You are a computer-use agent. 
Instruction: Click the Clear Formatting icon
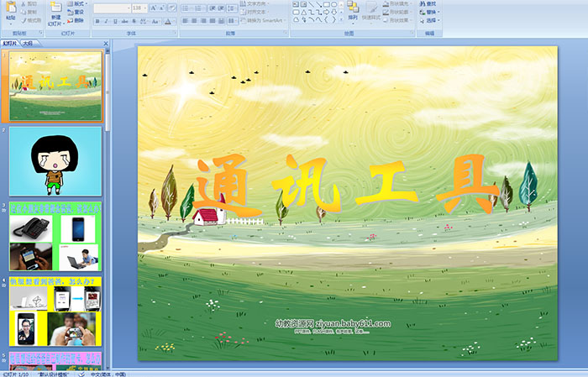(172, 8)
